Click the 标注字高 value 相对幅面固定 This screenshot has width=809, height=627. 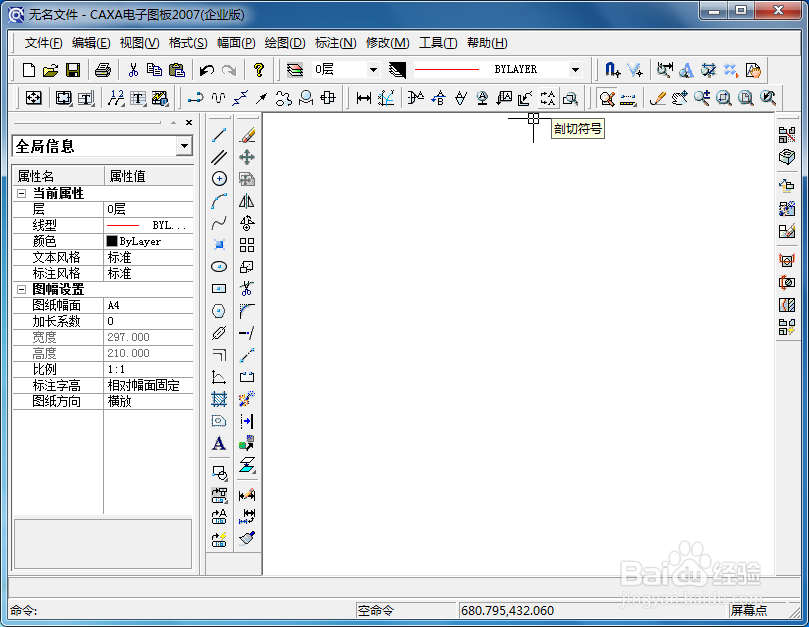149,385
